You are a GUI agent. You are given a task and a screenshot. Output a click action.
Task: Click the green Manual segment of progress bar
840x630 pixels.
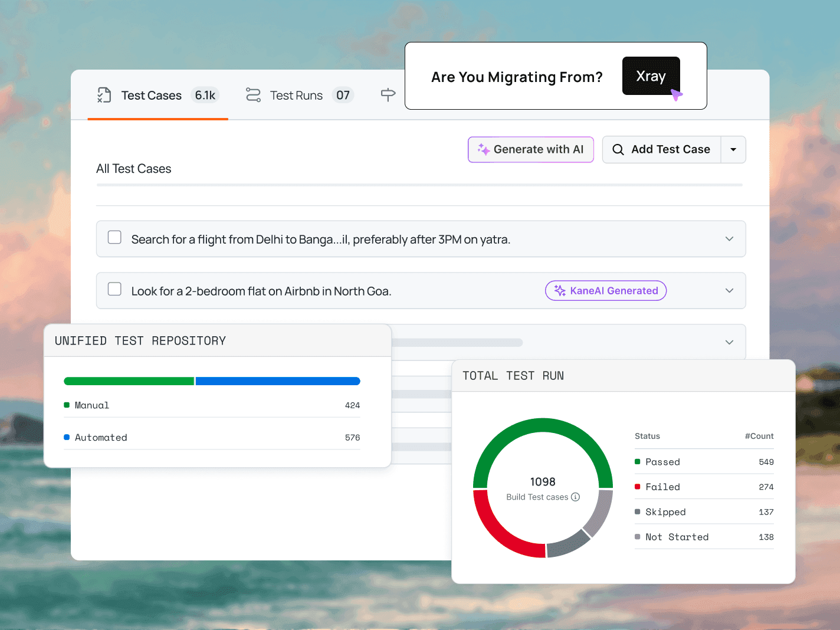click(x=129, y=381)
